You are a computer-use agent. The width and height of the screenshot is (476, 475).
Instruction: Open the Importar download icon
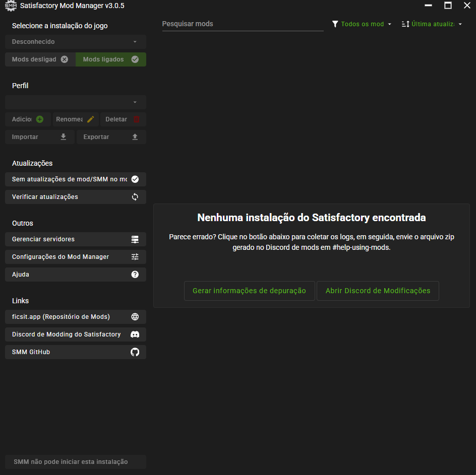(x=63, y=137)
